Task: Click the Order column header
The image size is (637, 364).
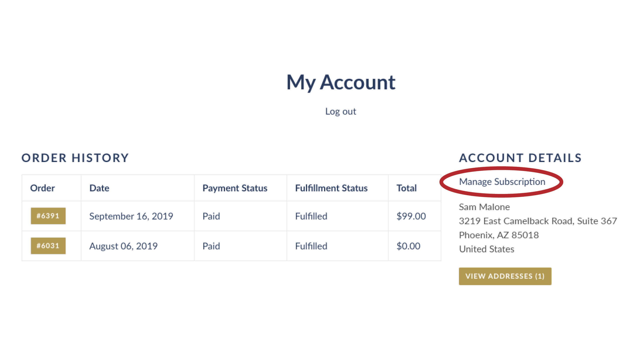Action: point(42,188)
